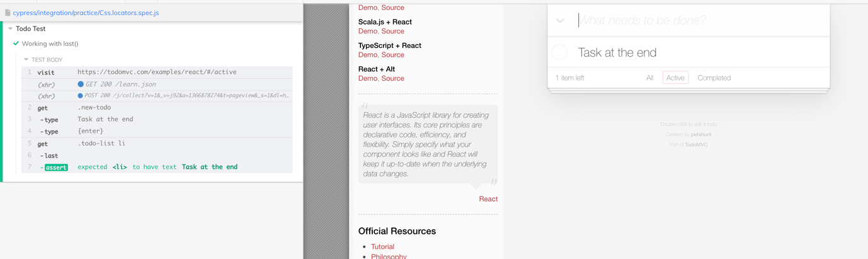Collapse the Todo Test suite
Screen dimensions: 868x259
(10, 29)
